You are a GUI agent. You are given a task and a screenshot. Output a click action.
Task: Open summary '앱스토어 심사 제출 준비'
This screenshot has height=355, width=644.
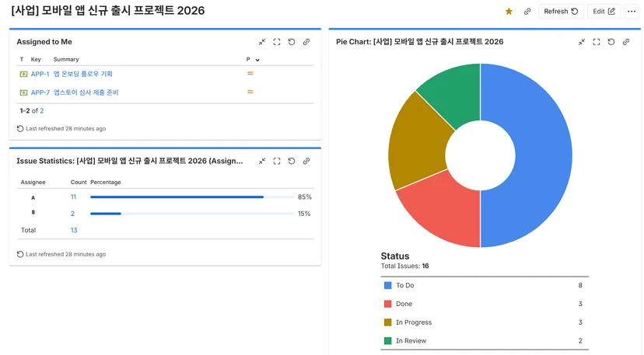tap(86, 92)
